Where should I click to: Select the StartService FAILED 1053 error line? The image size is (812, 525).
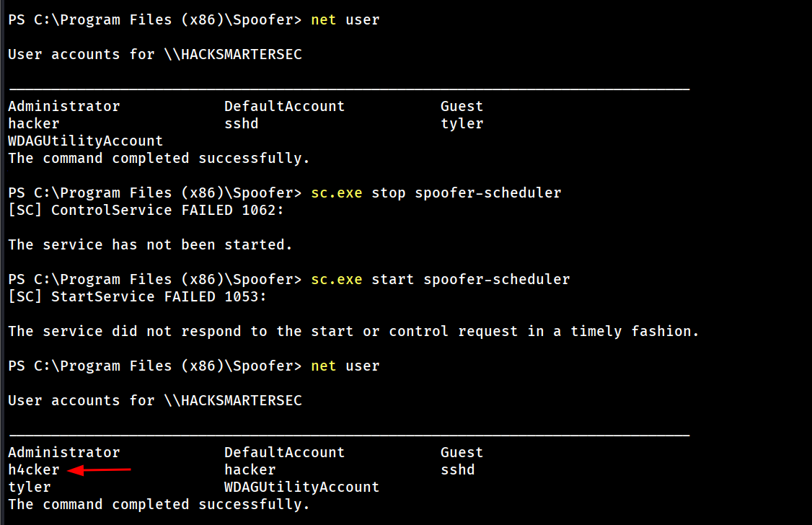coord(138,297)
